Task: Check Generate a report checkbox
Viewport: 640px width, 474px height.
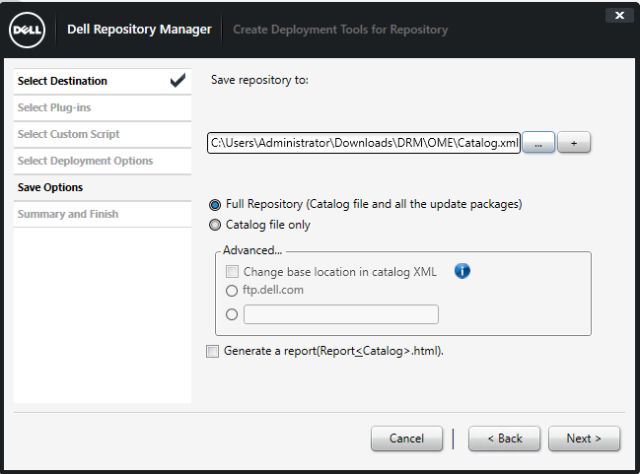Action: [x=212, y=351]
